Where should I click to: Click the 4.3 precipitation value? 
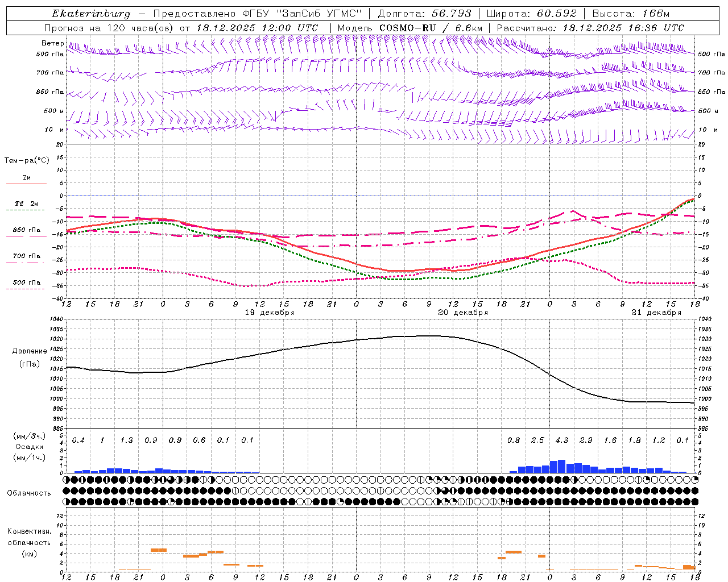coord(562,440)
